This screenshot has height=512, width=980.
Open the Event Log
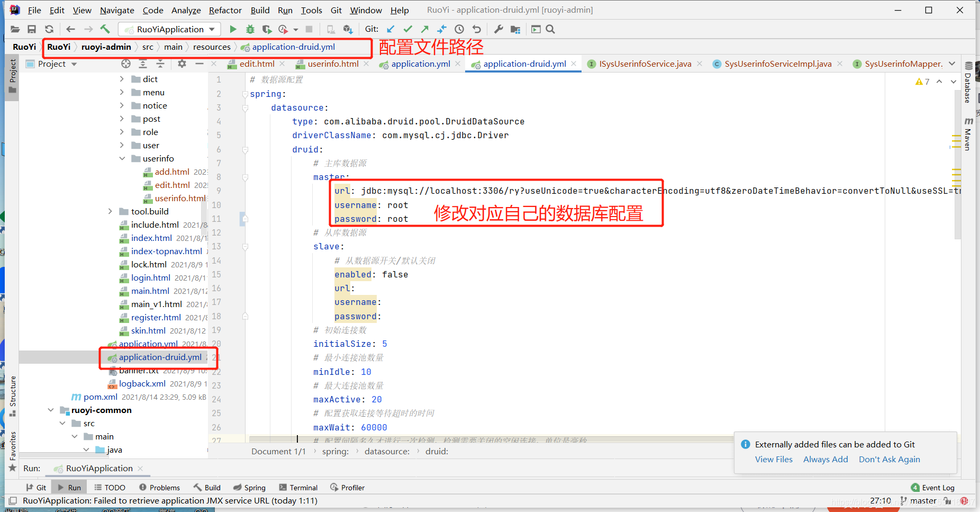pos(933,488)
